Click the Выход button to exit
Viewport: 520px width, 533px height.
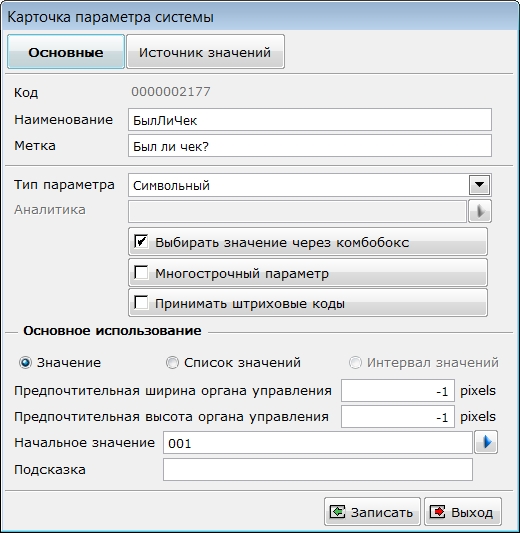(x=463, y=512)
